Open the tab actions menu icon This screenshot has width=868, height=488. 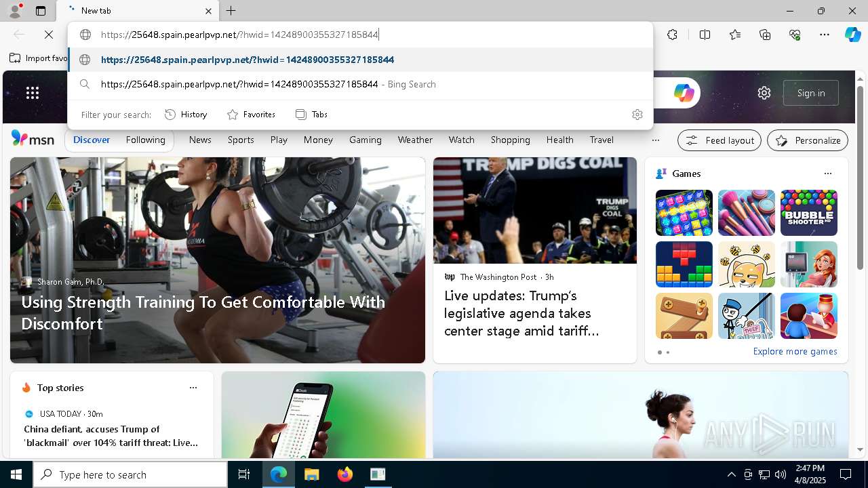click(41, 11)
